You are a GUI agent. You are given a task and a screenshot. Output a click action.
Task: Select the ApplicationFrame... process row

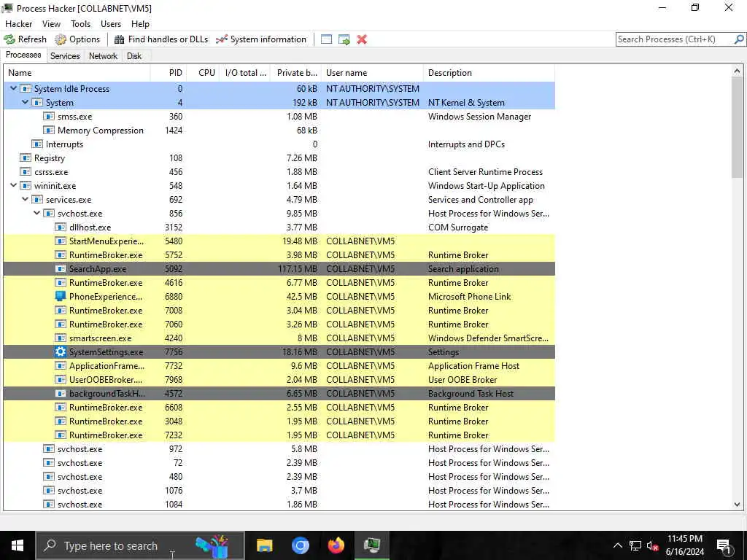(279, 366)
